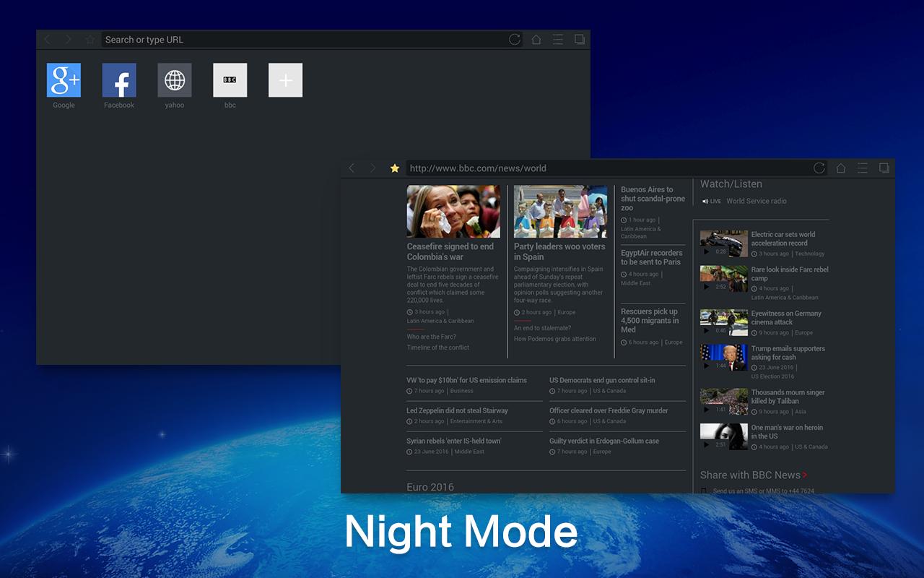924x578 pixels.
Task: Click 'US Election 2016' tag under Trump video
Action: click(772, 376)
